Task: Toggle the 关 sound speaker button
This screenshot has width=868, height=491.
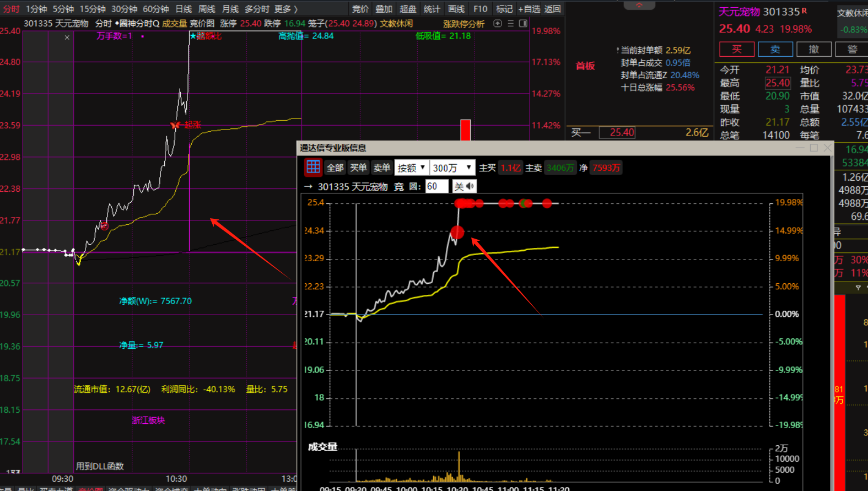Action: coord(464,186)
